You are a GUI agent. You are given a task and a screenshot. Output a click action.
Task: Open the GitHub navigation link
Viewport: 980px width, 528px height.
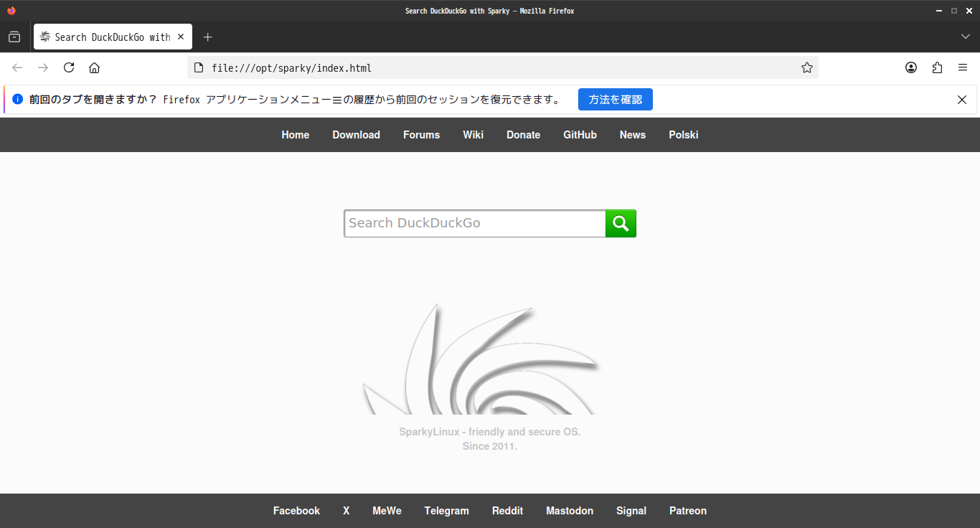tap(580, 135)
